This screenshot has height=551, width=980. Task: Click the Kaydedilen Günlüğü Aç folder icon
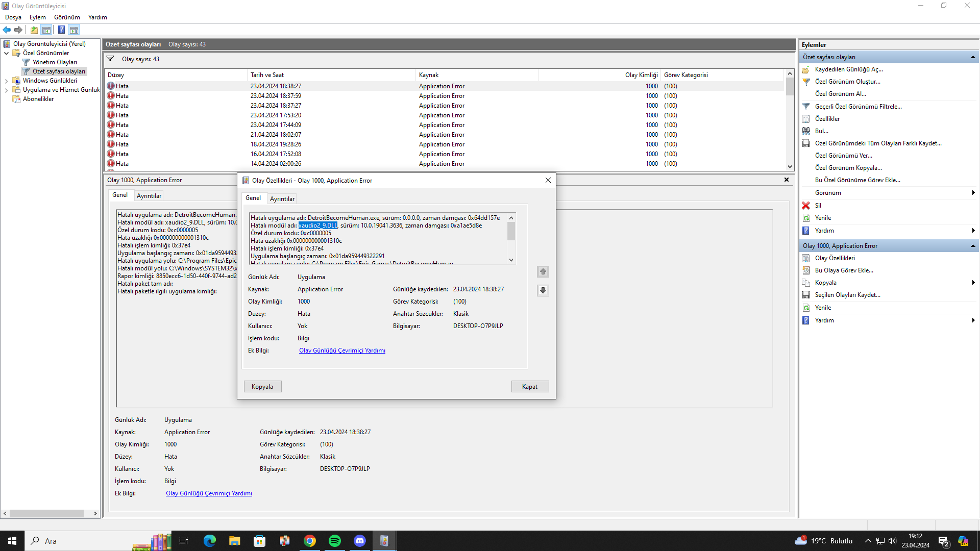point(806,69)
